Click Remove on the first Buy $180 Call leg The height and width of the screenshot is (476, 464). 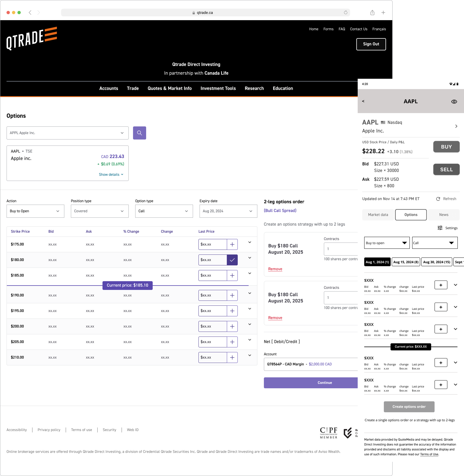pyautogui.click(x=275, y=269)
